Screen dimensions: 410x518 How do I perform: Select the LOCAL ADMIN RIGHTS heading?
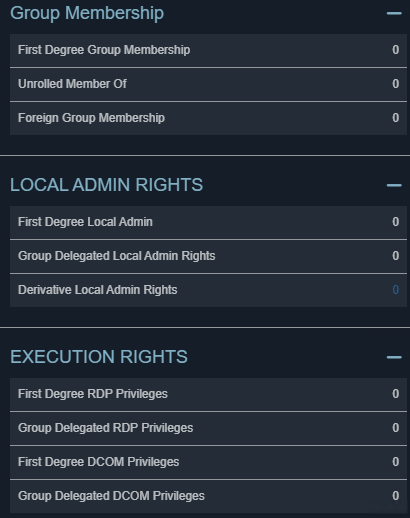click(106, 185)
